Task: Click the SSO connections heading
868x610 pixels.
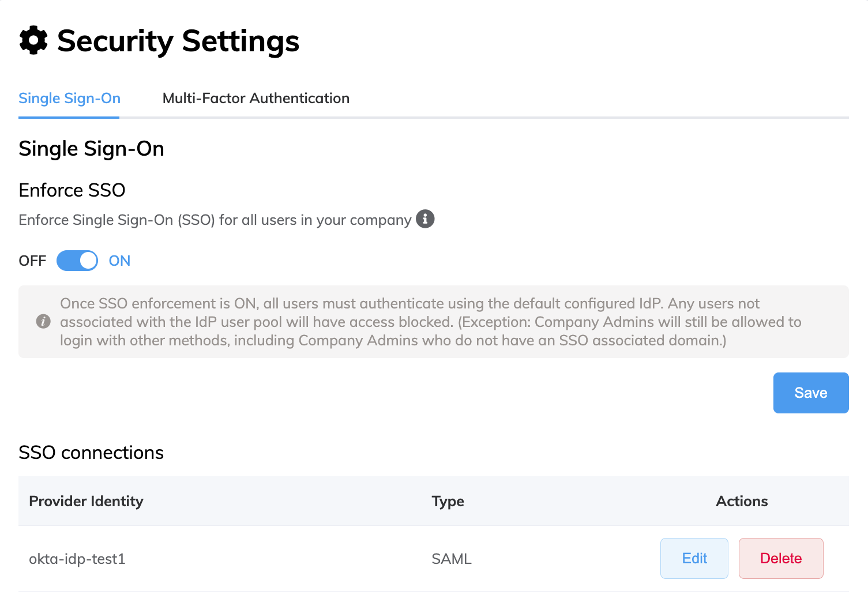Action: point(91,453)
